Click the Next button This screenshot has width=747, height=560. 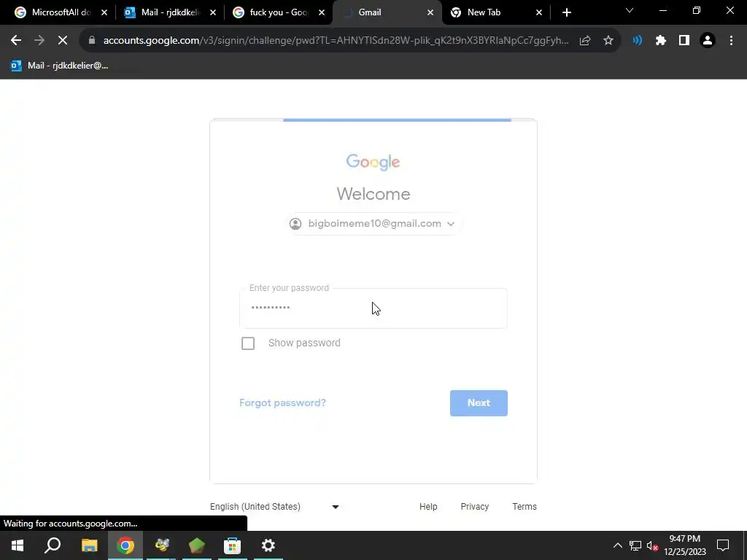point(479,402)
